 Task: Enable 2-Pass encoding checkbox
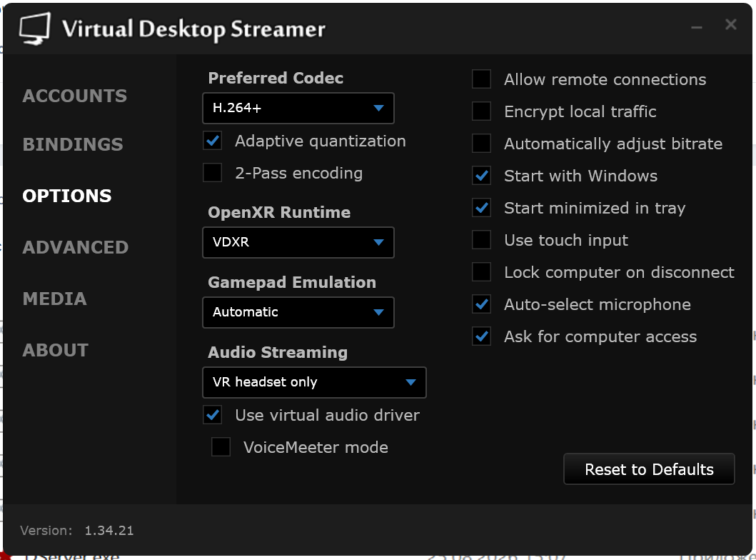(x=213, y=173)
